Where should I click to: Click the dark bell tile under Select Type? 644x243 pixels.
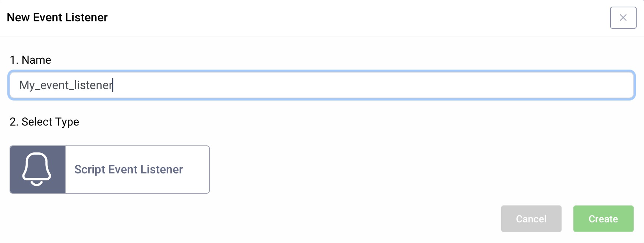click(x=38, y=169)
